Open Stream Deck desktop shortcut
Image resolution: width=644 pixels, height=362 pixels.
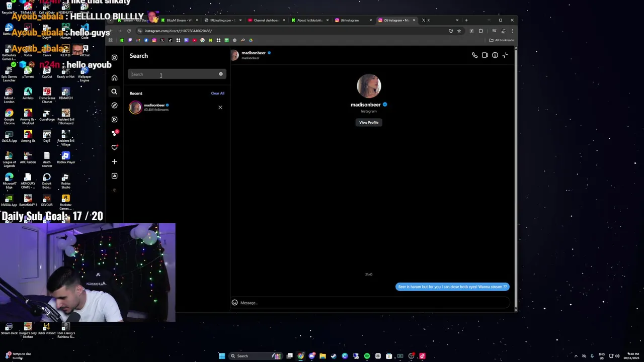pyautogui.click(x=9, y=329)
